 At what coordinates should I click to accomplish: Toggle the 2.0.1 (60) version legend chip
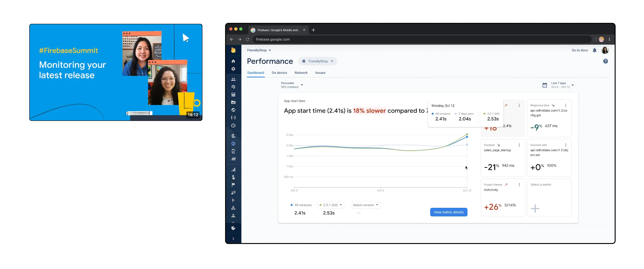(x=331, y=205)
